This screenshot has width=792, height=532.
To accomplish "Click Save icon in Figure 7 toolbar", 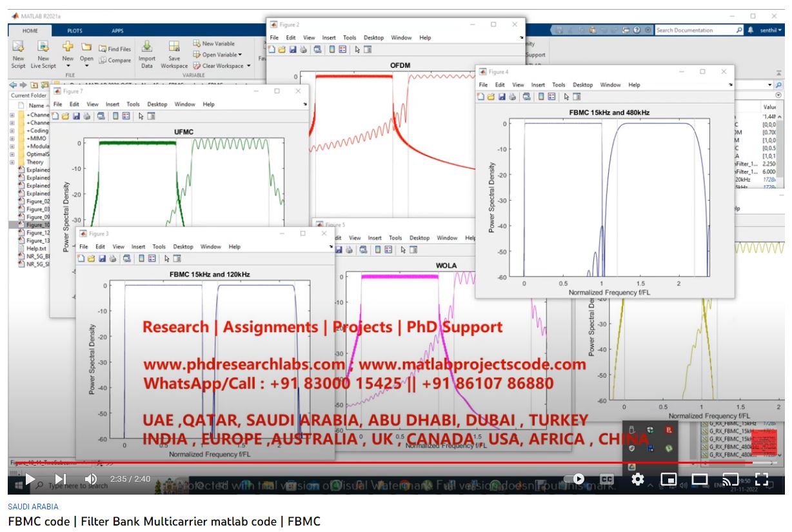I will point(77,117).
